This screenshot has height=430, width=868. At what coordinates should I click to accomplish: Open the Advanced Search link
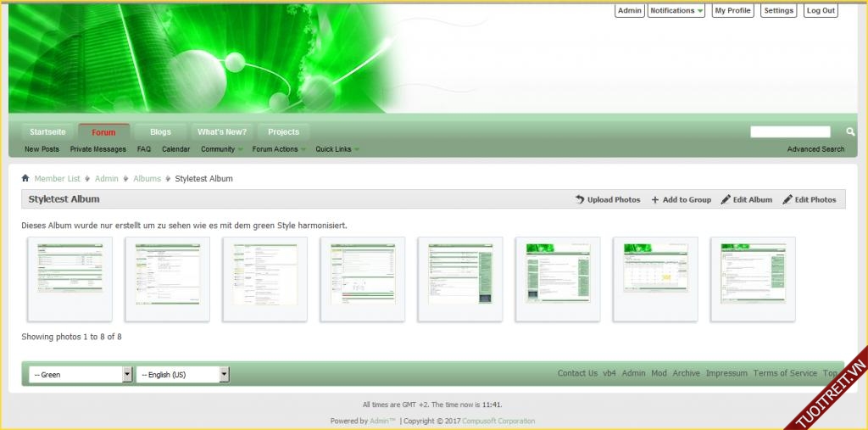pyautogui.click(x=815, y=149)
